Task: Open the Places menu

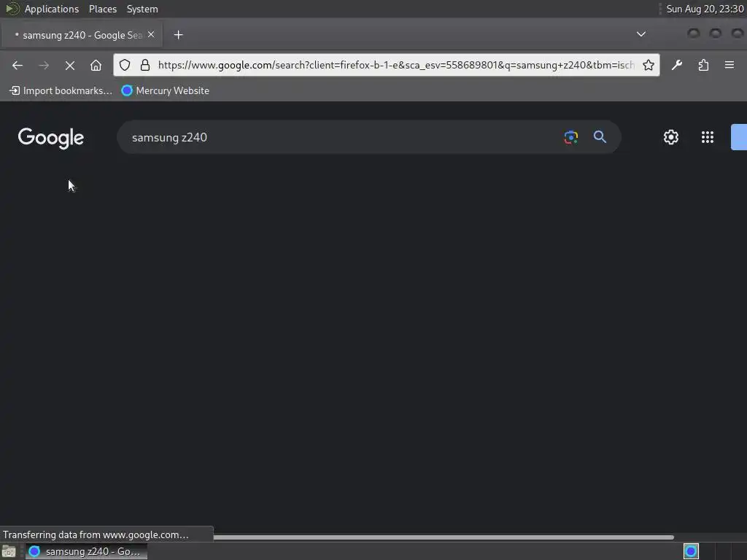Action: coord(102,9)
